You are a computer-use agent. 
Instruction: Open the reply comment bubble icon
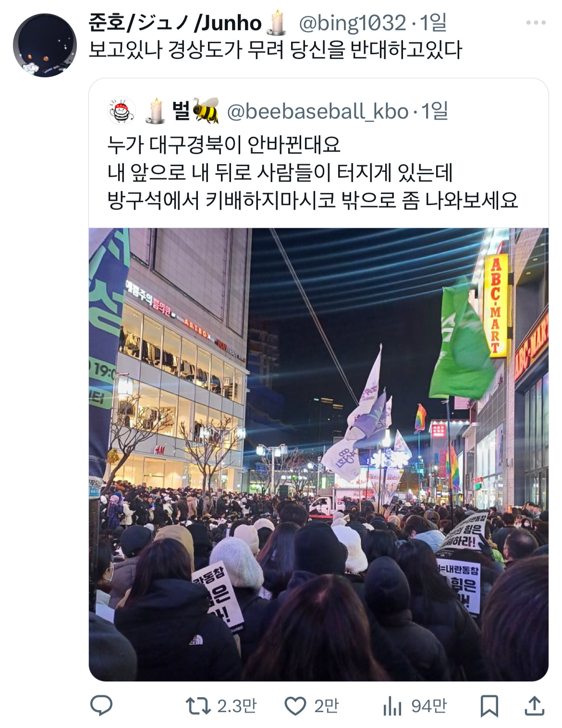tap(101, 705)
